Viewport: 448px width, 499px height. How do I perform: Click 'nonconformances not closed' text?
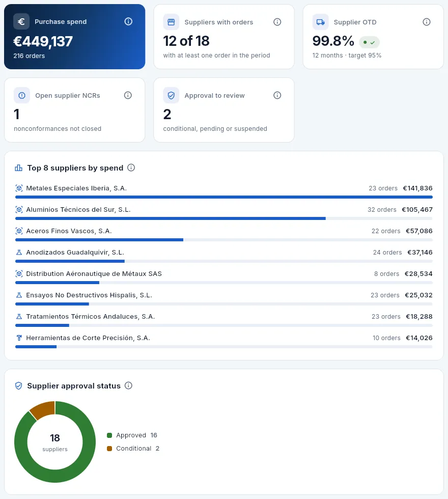(x=58, y=128)
